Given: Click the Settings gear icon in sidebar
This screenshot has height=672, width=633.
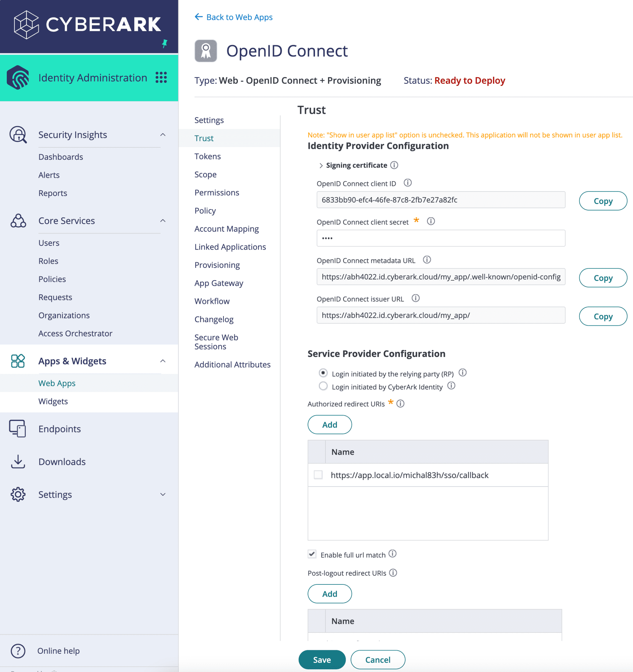Looking at the screenshot, I should (x=18, y=494).
